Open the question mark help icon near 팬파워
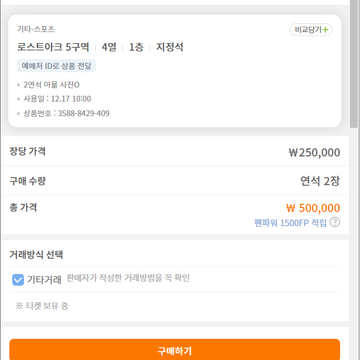This screenshot has width=360, height=360. pyautogui.click(x=335, y=222)
